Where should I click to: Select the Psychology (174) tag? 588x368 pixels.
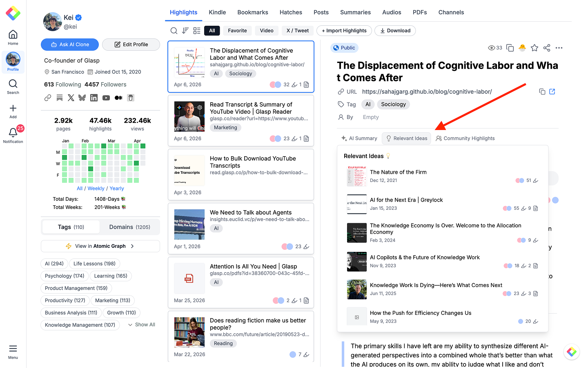click(x=65, y=276)
